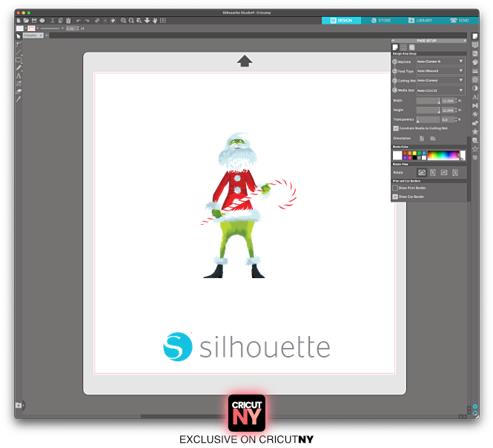Switch to the SEND tab
Image resolution: width=493 pixels, height=448 pixels.
tap(460, 21)
